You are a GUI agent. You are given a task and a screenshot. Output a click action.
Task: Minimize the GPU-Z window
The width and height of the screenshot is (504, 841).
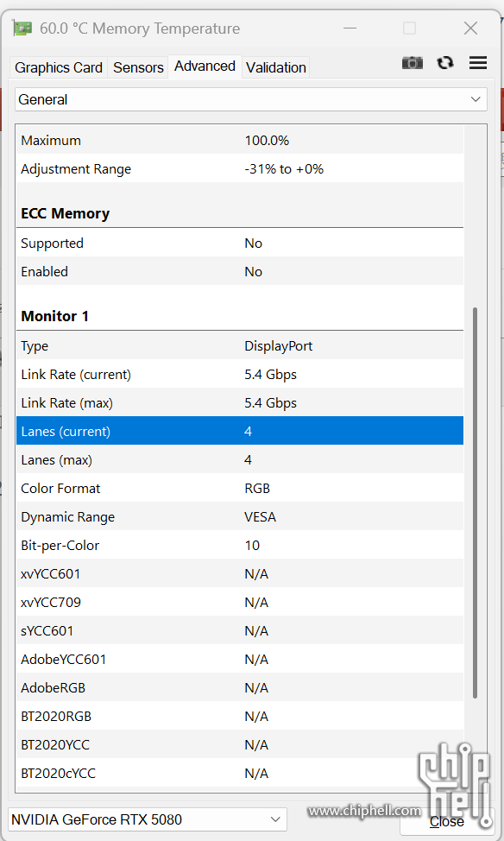(x=350, y=28)
